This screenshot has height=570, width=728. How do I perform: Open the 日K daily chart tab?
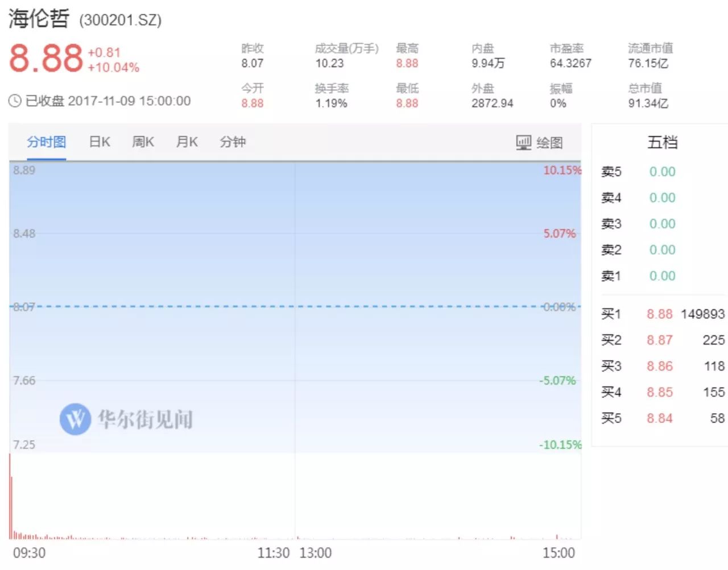[x=100, y=142]
